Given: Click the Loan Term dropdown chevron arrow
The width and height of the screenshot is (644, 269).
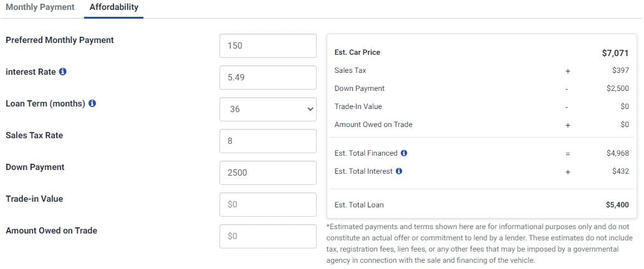Looking at the screenshot, I should (310, 109).
